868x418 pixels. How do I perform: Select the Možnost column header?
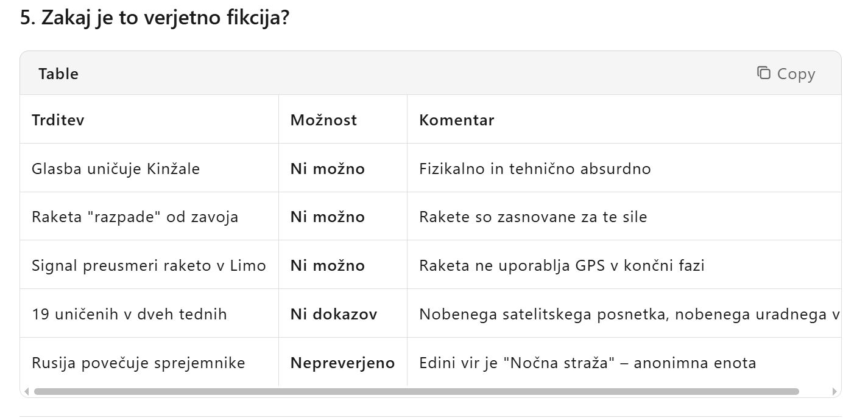[x=323, y=120]
